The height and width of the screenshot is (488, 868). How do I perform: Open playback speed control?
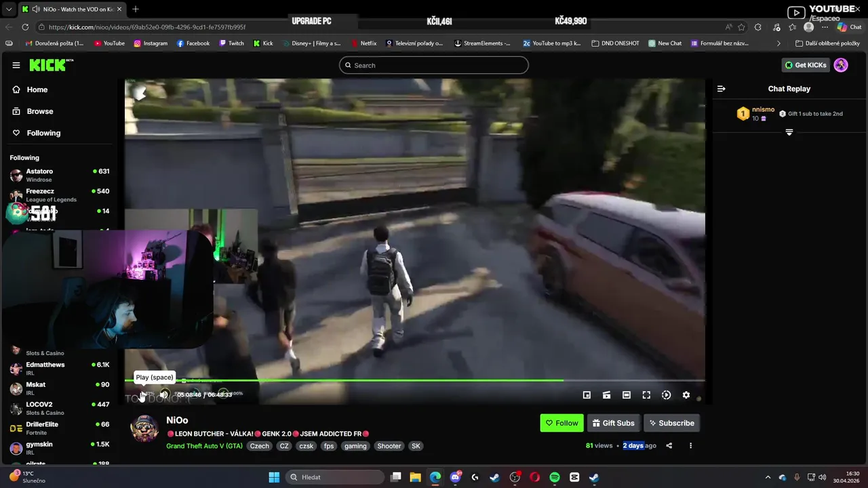coord(666,395)
